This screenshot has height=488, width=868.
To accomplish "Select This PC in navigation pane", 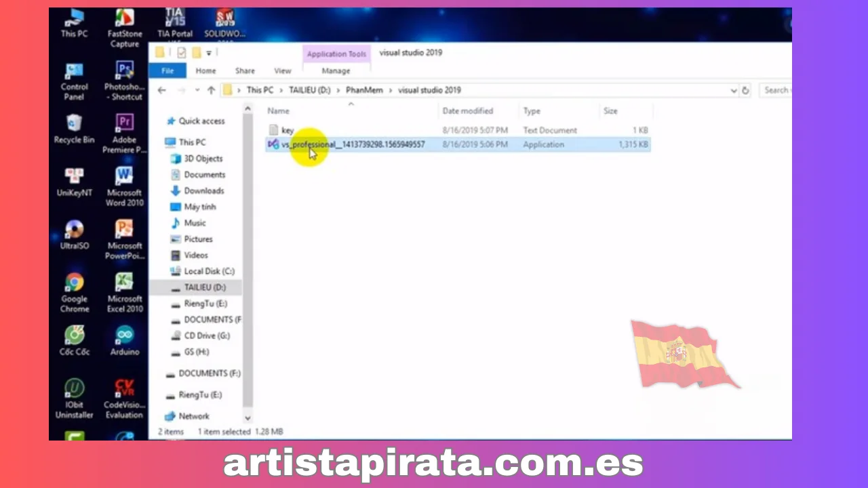I will pyautogui.click(x=192, y=142).
